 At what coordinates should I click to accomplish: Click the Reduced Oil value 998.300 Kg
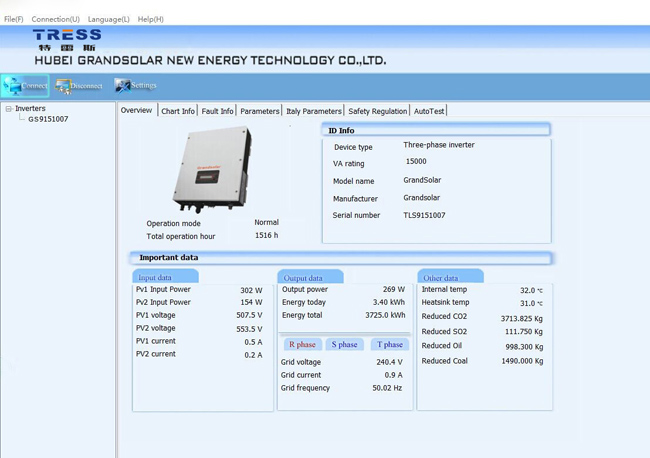tap(524, 347)
